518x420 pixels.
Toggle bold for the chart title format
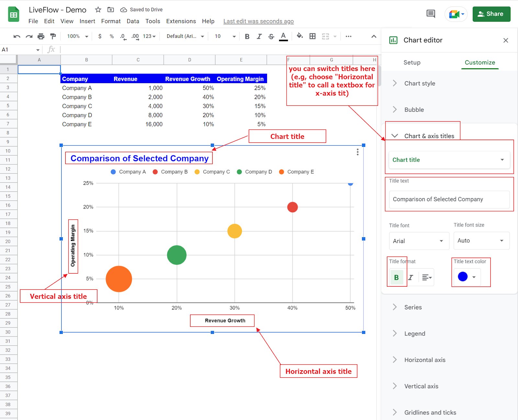tap(396, 277)
